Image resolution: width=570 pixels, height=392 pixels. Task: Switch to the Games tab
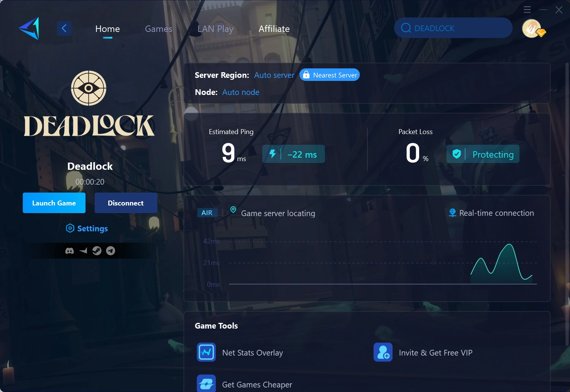coord(158,29)
